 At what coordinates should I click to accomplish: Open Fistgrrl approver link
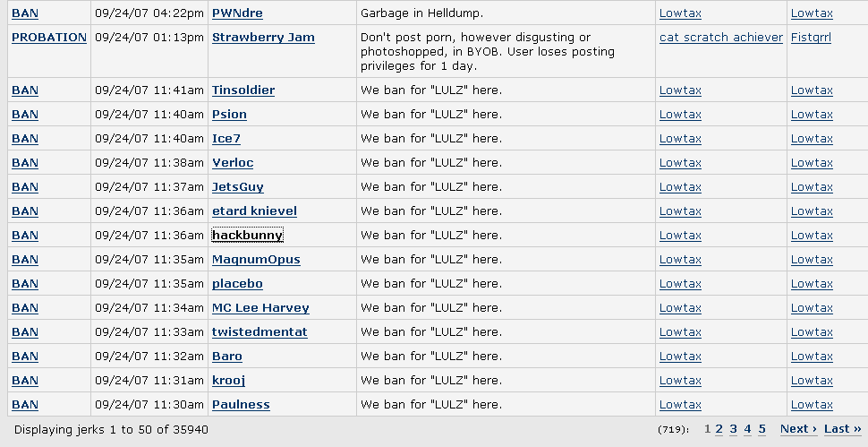811,38
